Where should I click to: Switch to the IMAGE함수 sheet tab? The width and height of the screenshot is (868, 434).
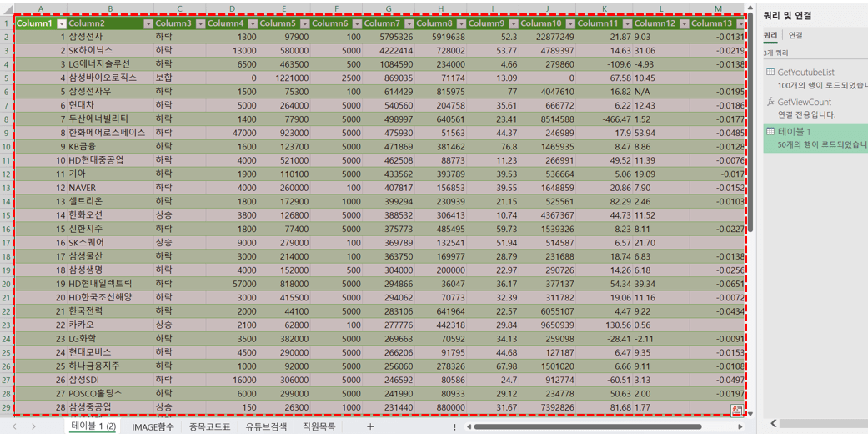click(153, 426)
